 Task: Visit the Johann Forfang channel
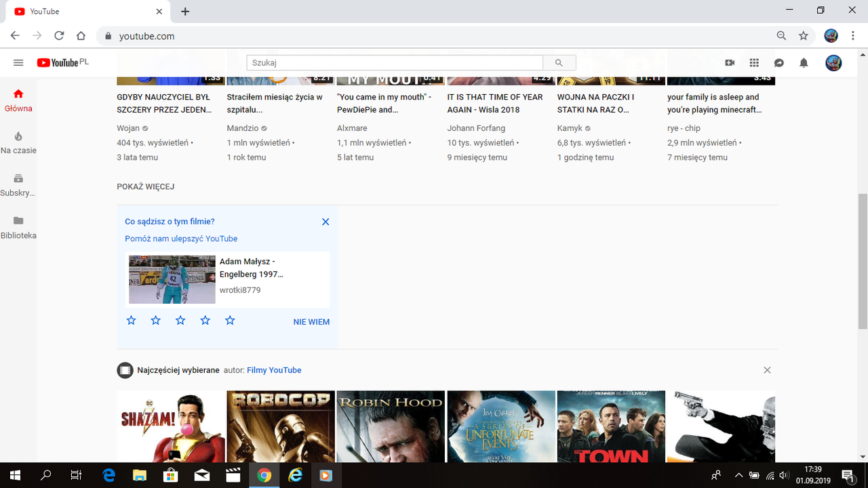coord(476,128)
